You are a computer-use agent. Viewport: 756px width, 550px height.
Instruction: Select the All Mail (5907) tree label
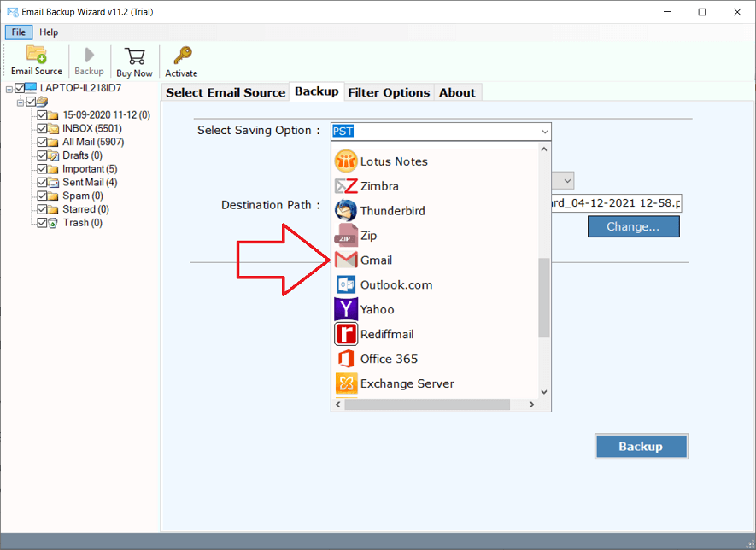(x=93, y=143)
